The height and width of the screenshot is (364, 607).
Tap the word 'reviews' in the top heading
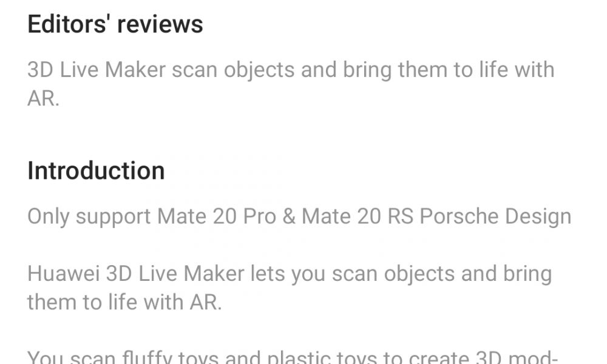point(160,25)
